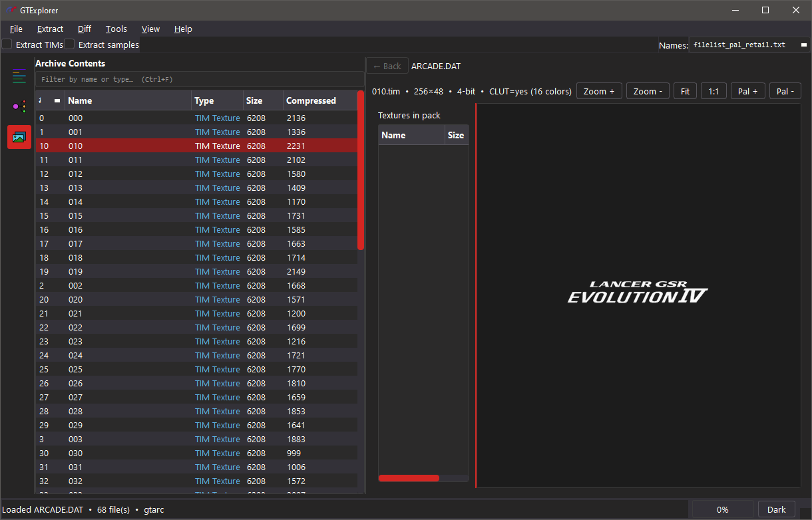The image size is (812, 520).
Task: Select the 025 file row
Action: click(x=196, y=369)
